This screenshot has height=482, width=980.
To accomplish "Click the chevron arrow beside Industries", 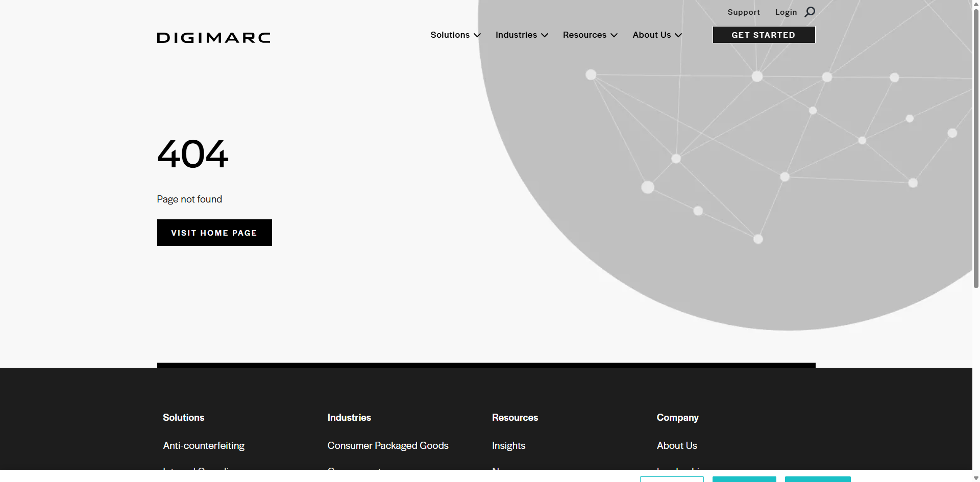I will point(545,35).
